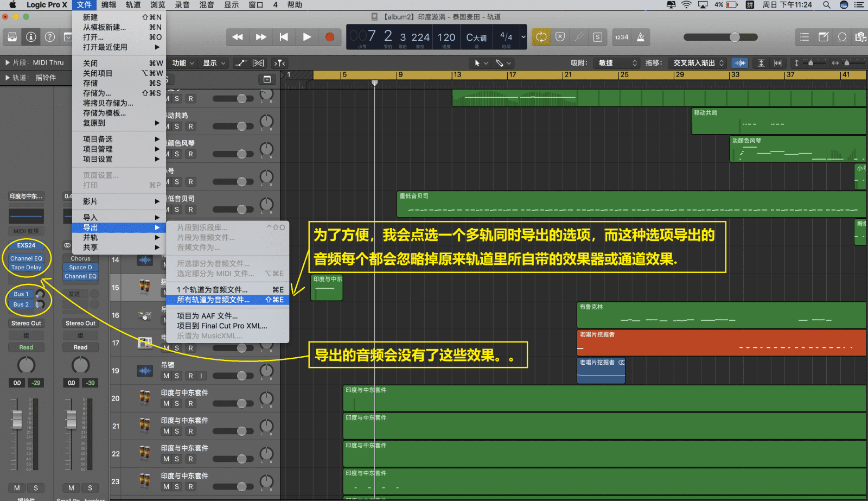Solo track 21 印度与中东套件

[176, 431]
